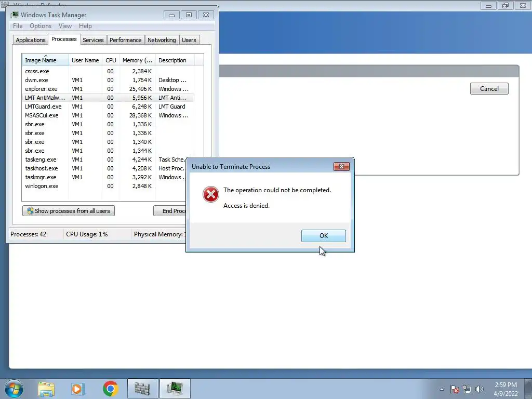Image resolution: width=532 pixels, height=399 pixels.
Task: Switch to the Users tab
Action: point(189,40)
